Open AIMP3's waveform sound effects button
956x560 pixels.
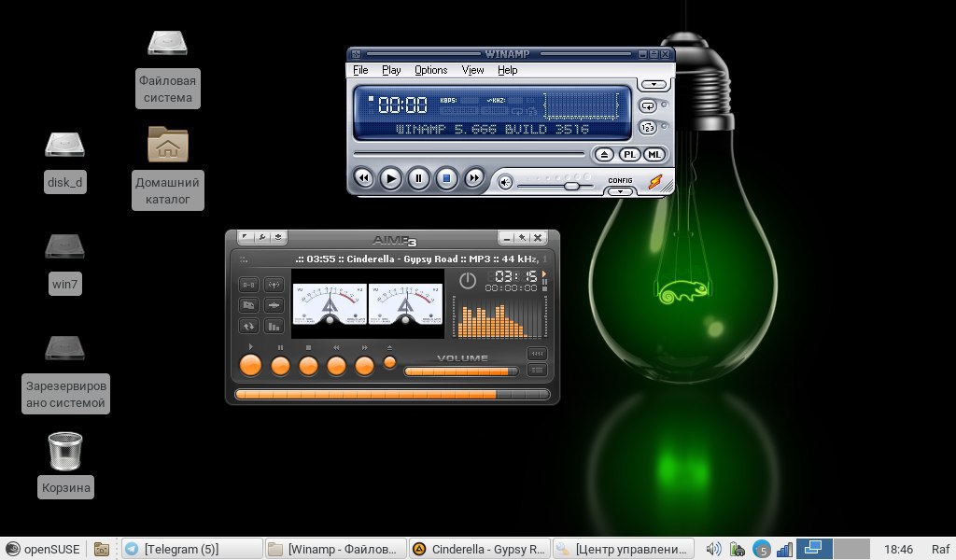point(274,305)
